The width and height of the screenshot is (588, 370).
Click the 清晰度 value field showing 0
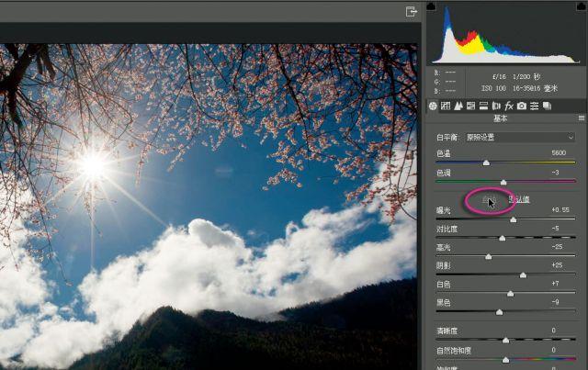point(553,331)
